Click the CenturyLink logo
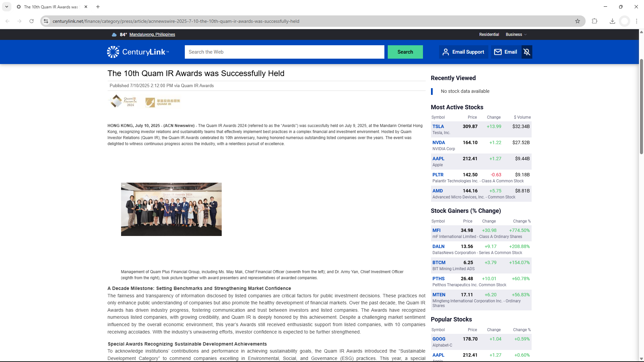 (x=138, y=52)
